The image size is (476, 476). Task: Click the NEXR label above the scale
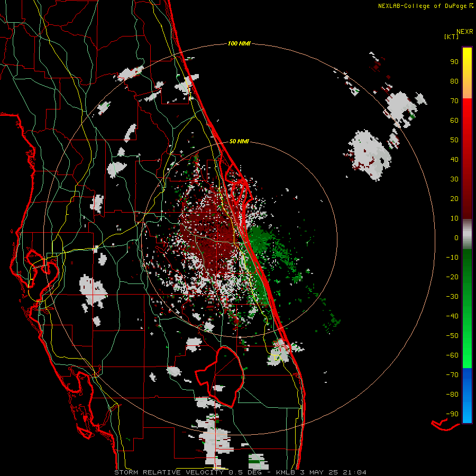[465, 32]
